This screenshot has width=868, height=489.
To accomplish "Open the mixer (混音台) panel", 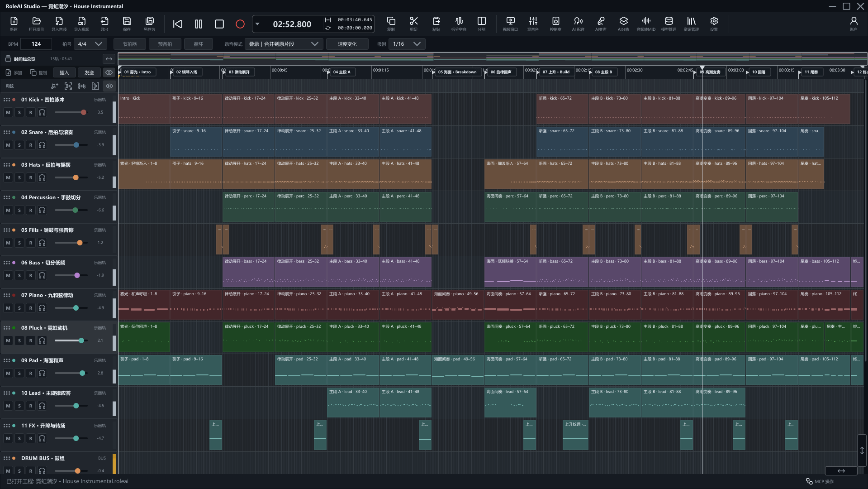I will [533, 24].
